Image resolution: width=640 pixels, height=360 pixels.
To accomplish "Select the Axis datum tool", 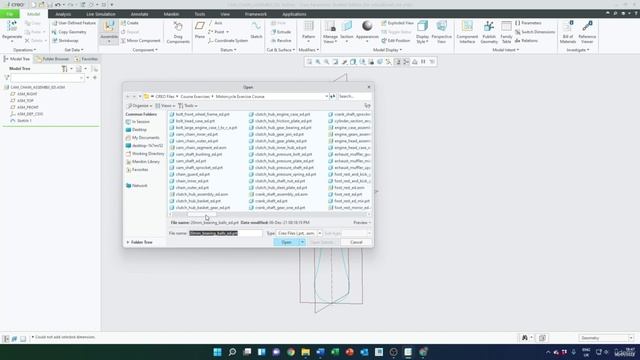I will click(x=216, y=23).
